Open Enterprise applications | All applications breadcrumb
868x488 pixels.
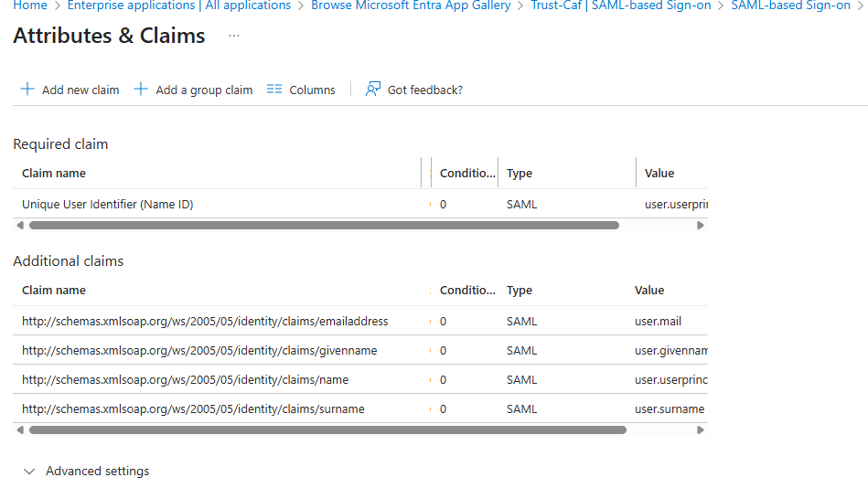point(178,5)
